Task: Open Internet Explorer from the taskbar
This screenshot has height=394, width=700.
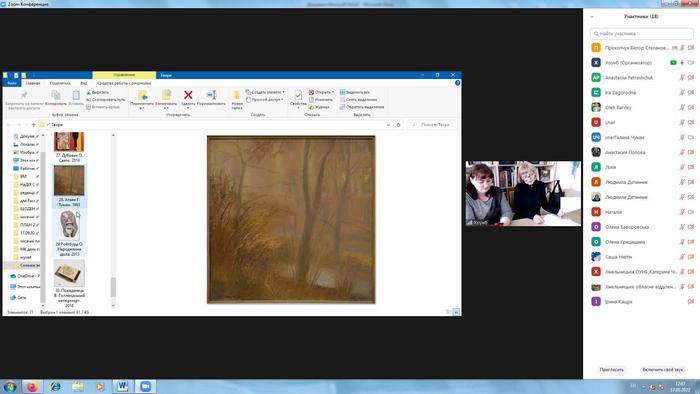Action: (x=55, y=386)
